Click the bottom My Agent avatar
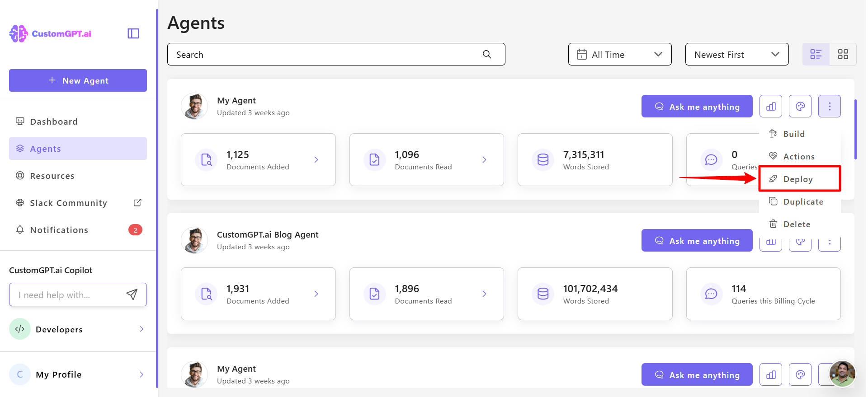 pyautogui.click(x=194, y=374)
